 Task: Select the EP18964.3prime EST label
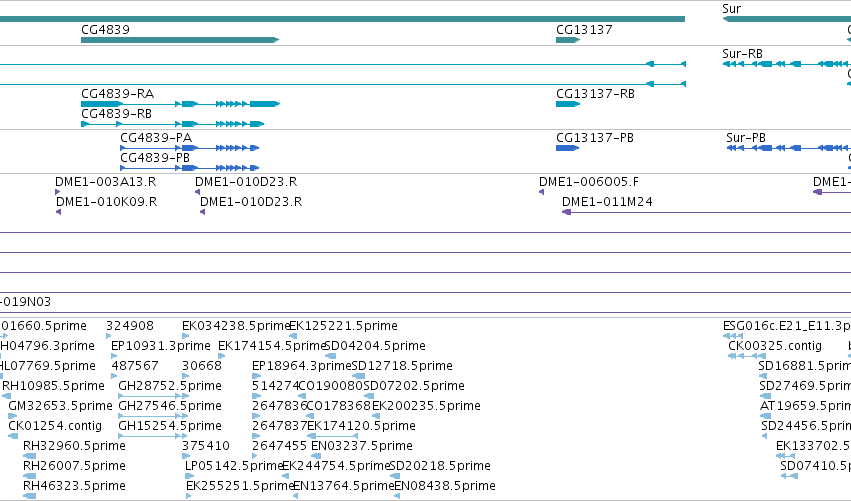[x=302, y=366]
